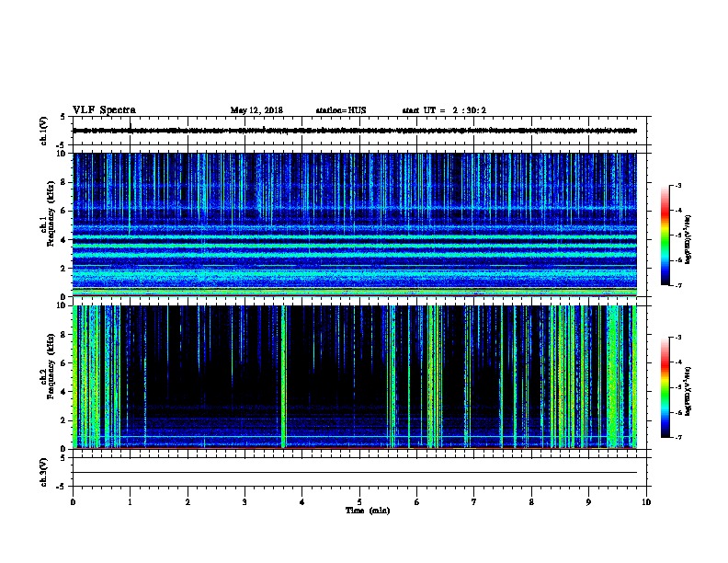Image resolution: width=728 pixels, height=563 pixels.
Task: Click the ch.1 spectrogram '6' kHz tick label
Action: pos(63,211)
